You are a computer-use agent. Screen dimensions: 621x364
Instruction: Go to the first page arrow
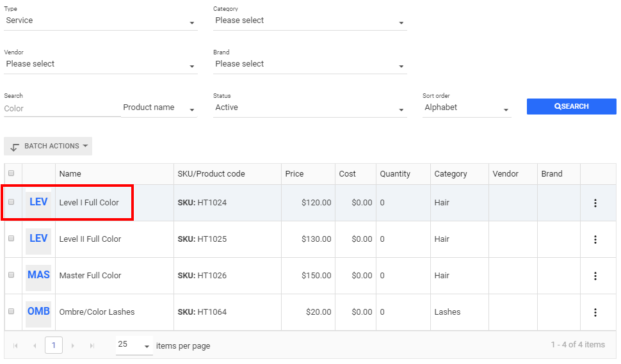click(x=15, y=345)
